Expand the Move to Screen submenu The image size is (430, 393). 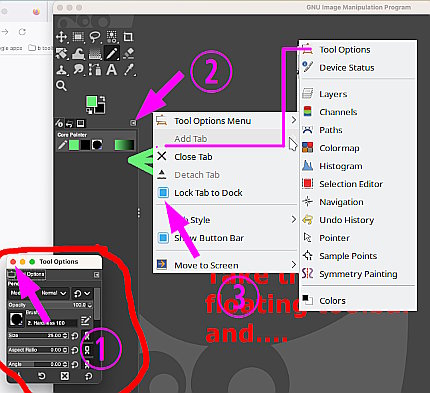(225, 265)
